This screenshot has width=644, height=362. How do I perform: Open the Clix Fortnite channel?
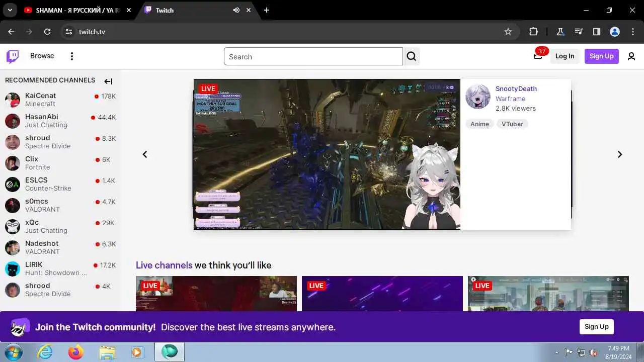(x=60, y=163)
